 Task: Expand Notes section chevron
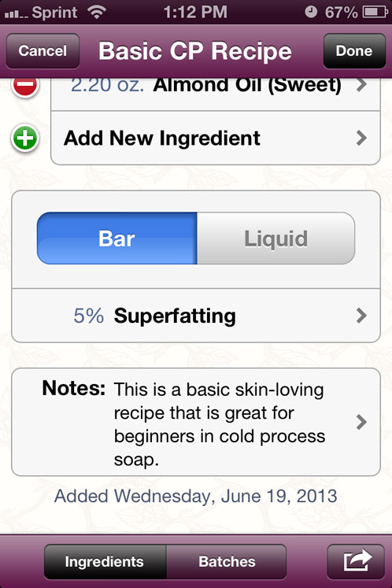point(361,422)
